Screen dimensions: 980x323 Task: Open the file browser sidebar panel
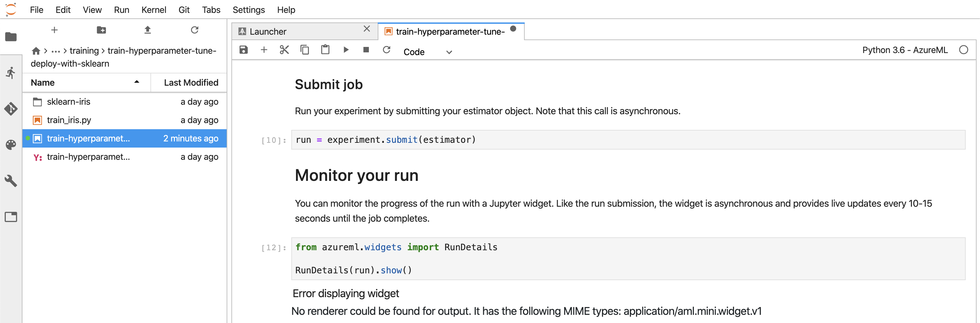point(11,37)
